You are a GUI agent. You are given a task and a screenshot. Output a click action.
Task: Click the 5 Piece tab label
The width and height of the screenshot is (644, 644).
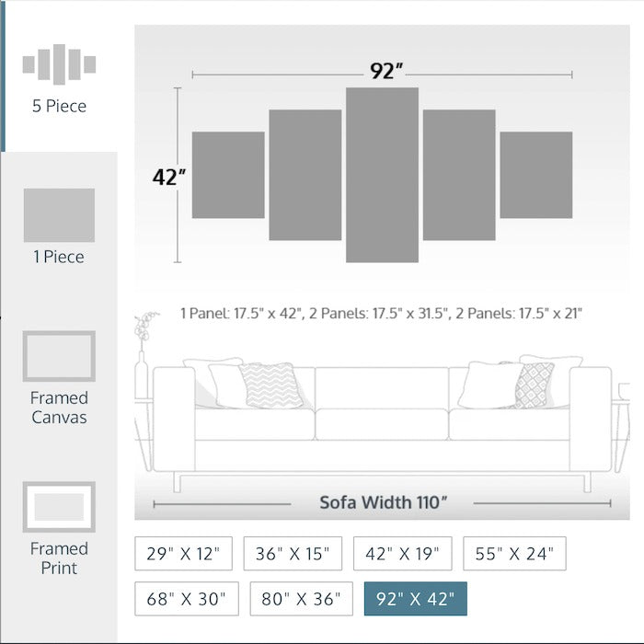(x=59, y=106)
